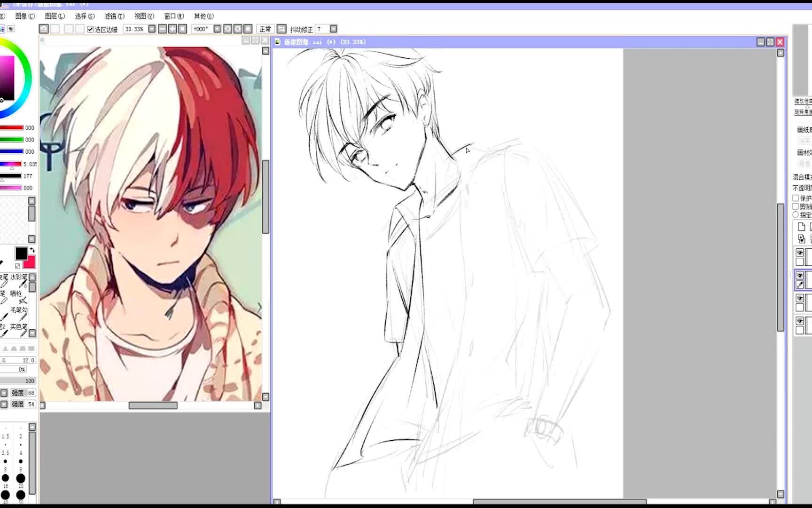
Task: Open the 图层(L) menu
Action: 55,16
